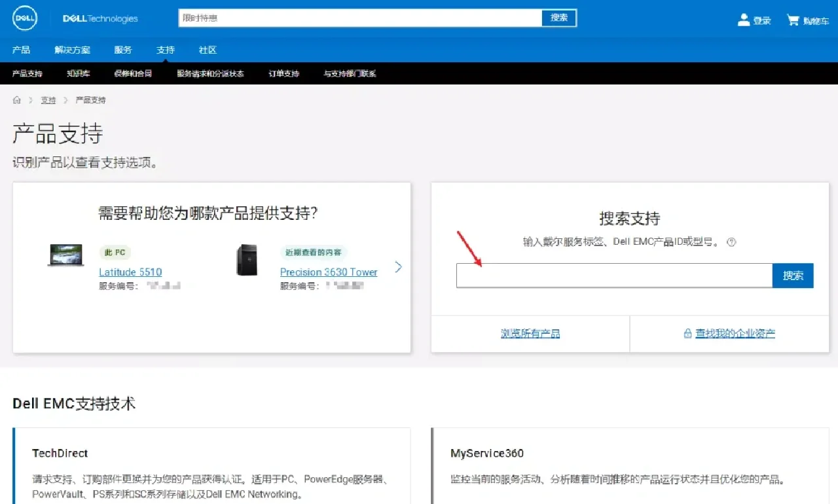Click the Precision 3630 Tower thumbnail
The height and width of the screenshot is (504, 838).
click(x=247, y=260)
